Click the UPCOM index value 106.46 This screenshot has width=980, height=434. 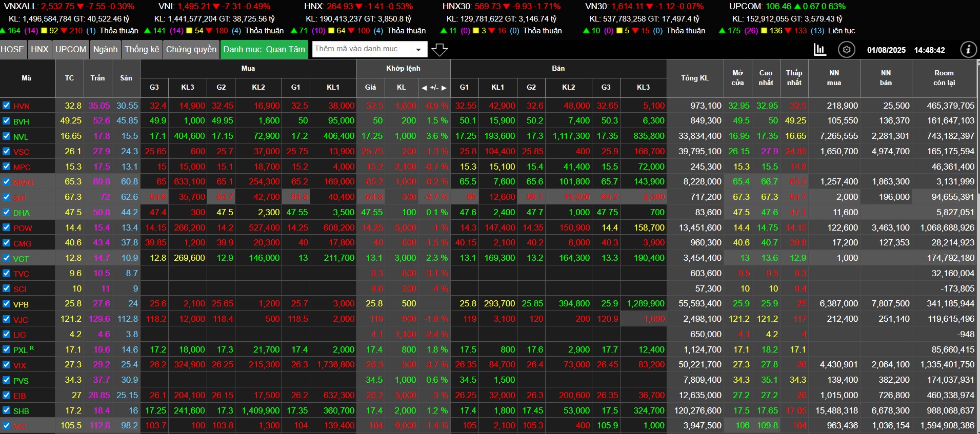[x=778, y=6]
